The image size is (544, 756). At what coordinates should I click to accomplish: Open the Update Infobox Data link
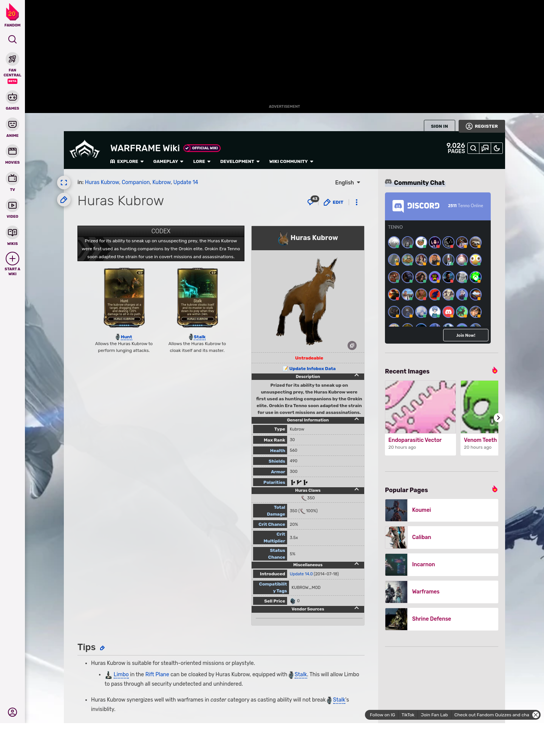pyautogui.click(x=312, y=369)
